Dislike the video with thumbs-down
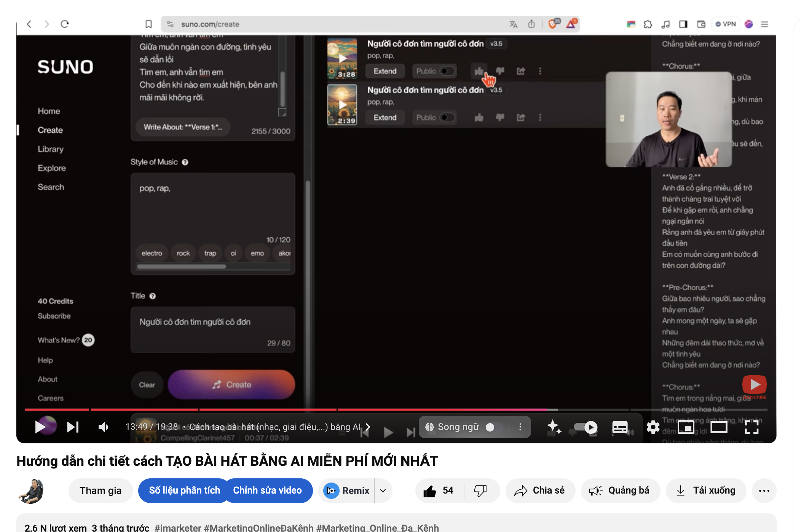 [480, 491]
